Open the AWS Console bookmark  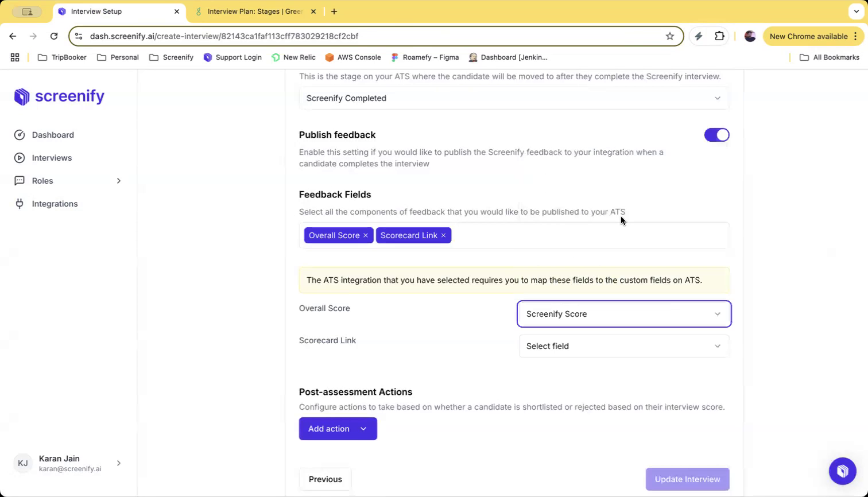[x=353, y=57]
